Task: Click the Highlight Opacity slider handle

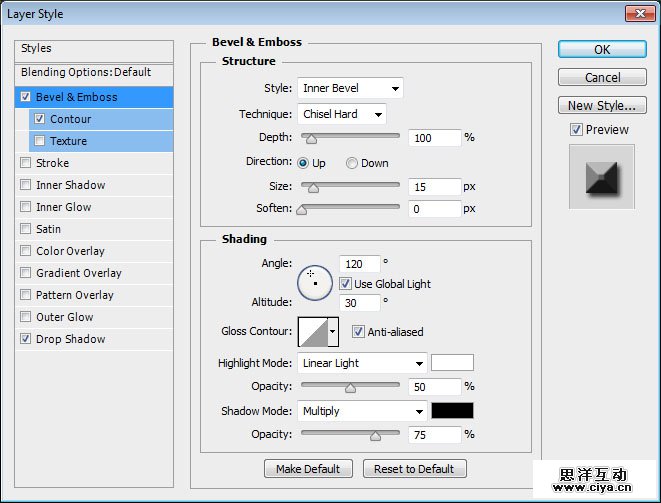Action: (350, 387)
